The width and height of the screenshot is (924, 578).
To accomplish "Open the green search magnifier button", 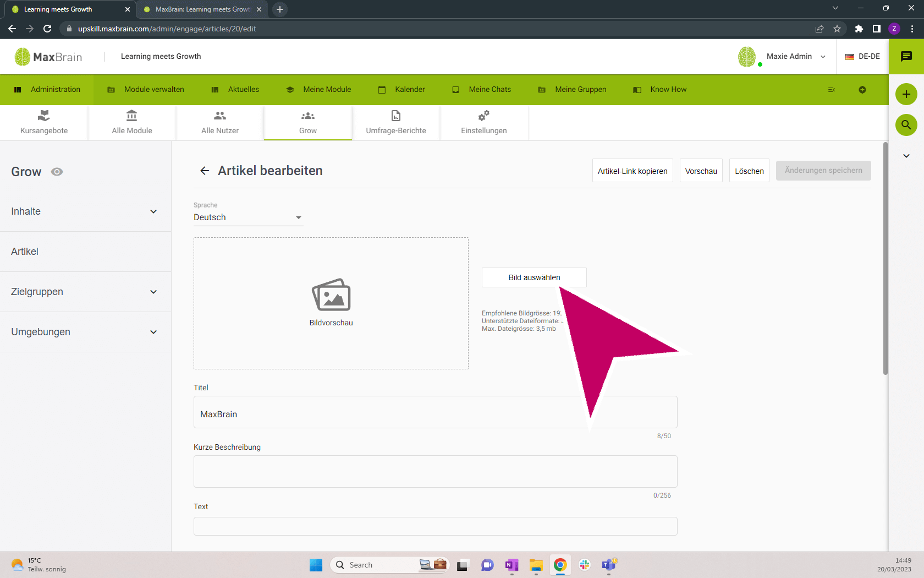I will coord(906,125).
